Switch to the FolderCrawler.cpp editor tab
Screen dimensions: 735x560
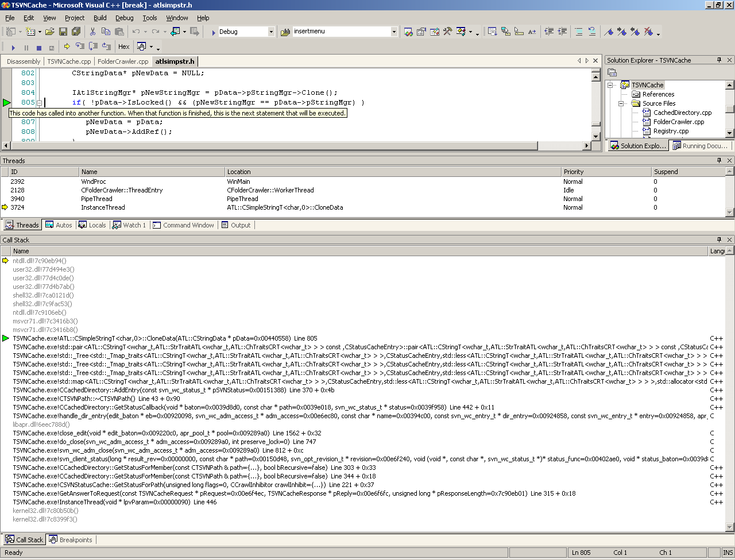[x=123, y=61]
